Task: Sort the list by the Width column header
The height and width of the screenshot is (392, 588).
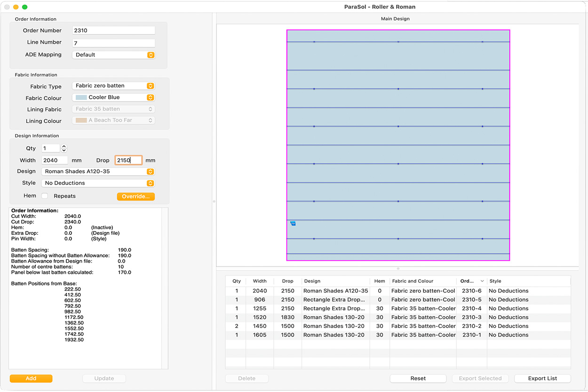Action: point(259,281)
